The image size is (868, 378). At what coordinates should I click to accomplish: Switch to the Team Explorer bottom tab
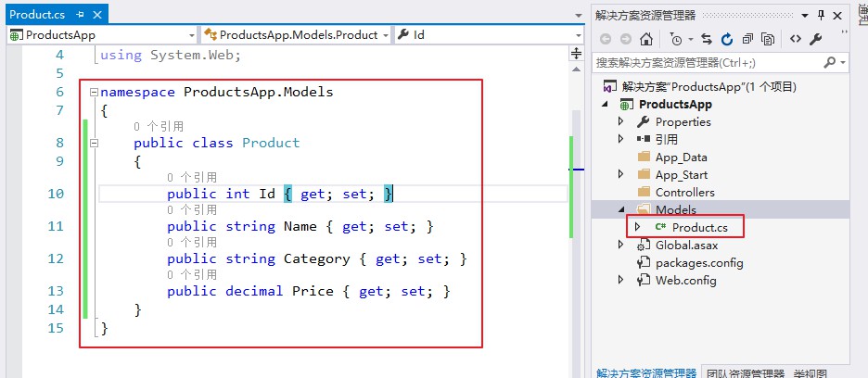(x=745, y=372)
